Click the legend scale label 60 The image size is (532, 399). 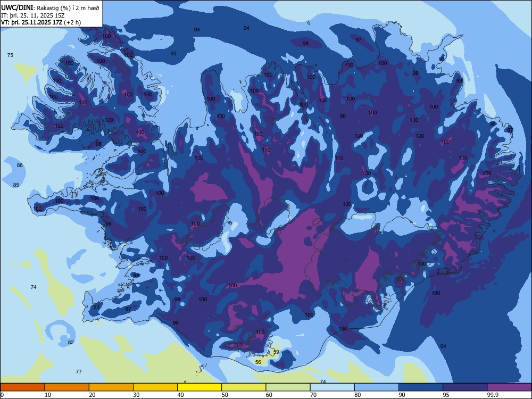pos(269,395)
